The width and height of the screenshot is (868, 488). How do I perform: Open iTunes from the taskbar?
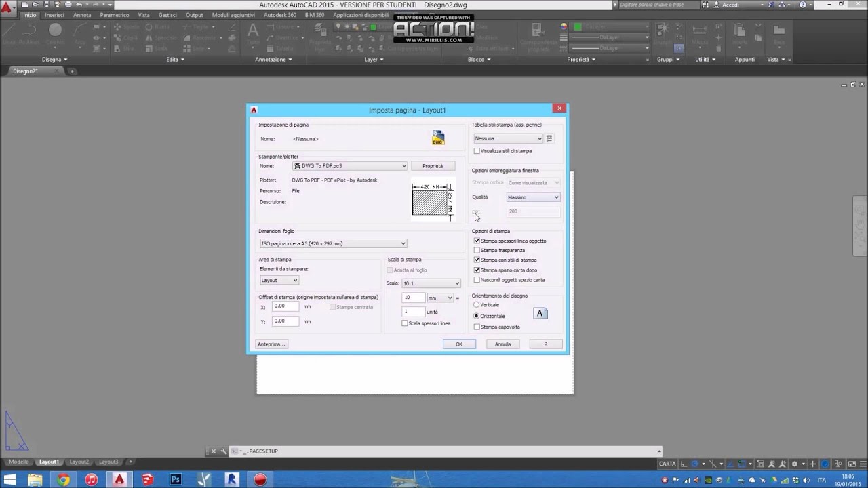pyautogui.click(x=92, y=480)
